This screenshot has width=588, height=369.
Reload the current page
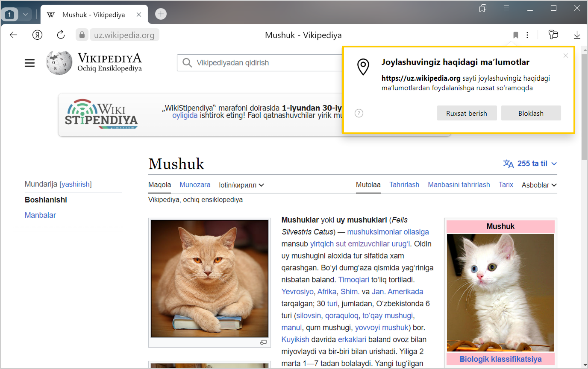[x=61, y=35]
